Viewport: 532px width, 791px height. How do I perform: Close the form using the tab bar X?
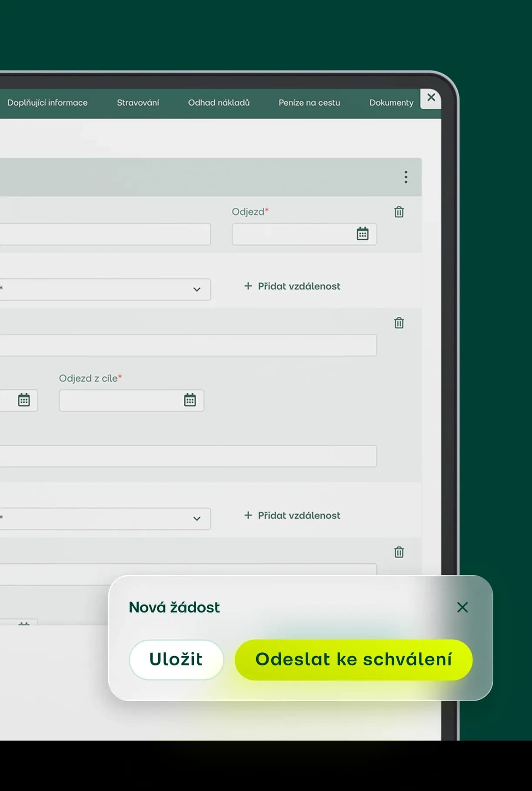pos(431,97)
